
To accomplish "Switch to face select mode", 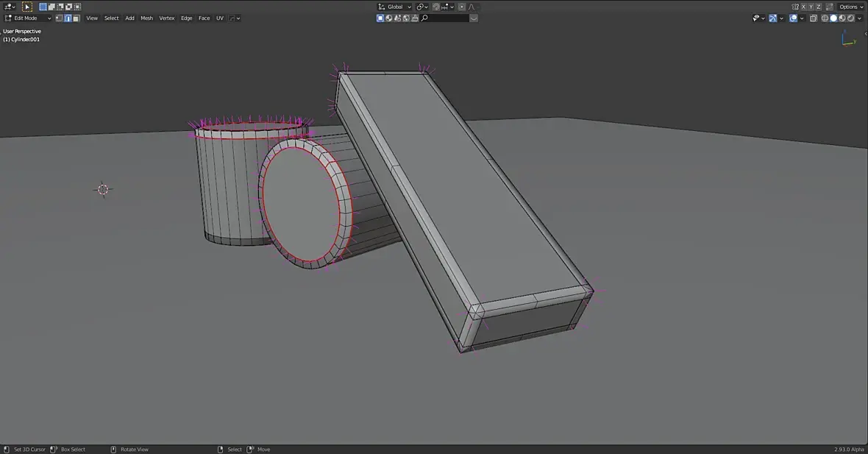I will tap(76, 18).
